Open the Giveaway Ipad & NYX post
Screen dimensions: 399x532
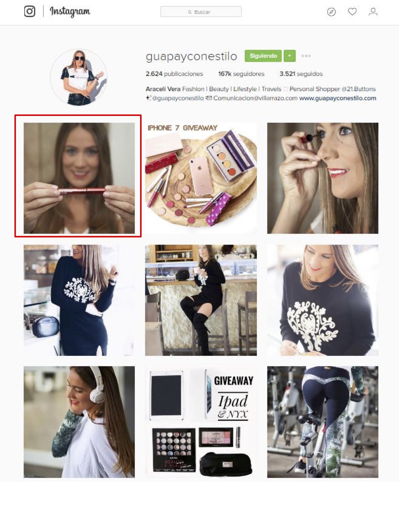[x=201, y=422]
